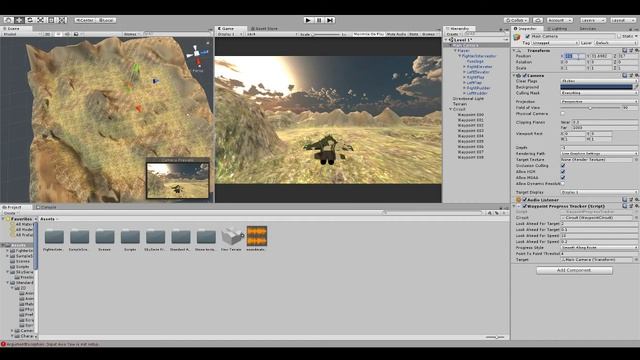Toggle the Occlusion Culling checkbox
The image size is (640, 360).
point(563,166)
